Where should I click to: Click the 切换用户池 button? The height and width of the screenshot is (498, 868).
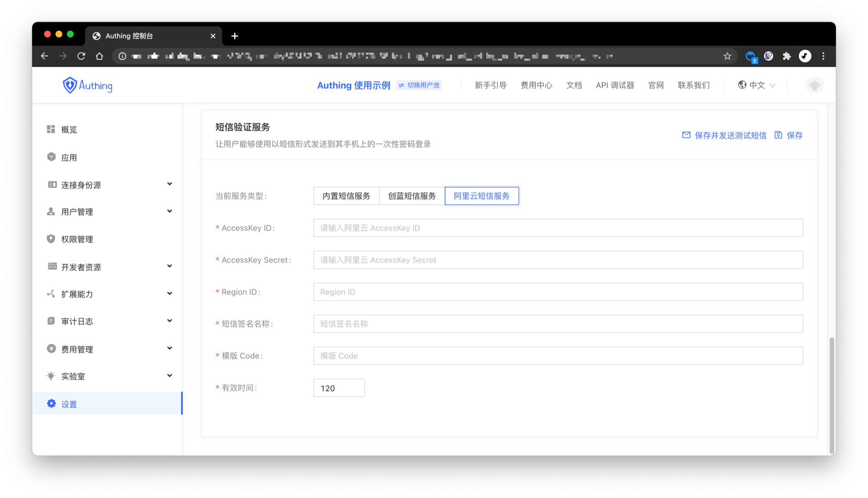[x=419, y=85]
